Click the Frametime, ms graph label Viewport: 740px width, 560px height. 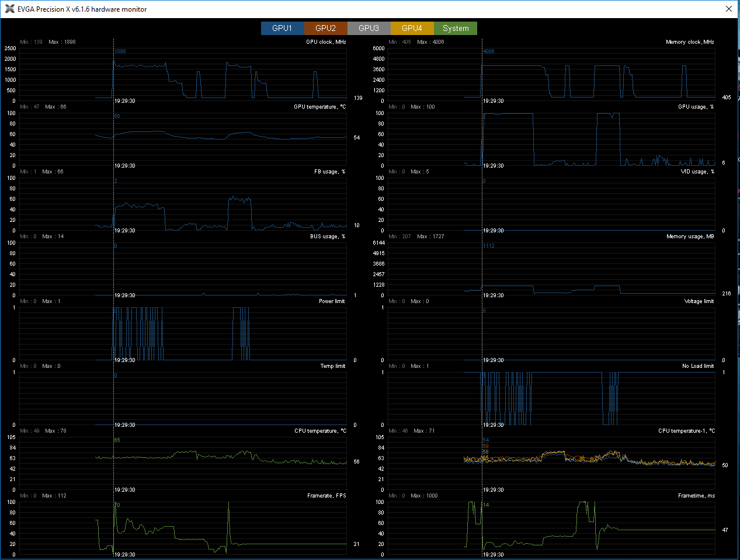696,496
